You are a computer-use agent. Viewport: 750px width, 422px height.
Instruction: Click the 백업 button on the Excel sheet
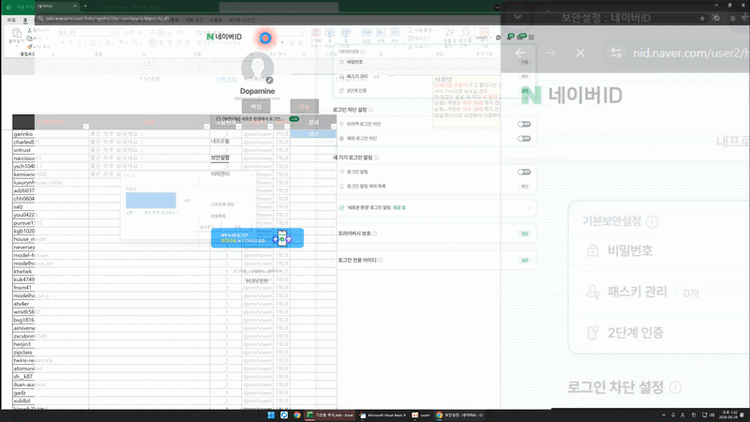tap(256, 106)
